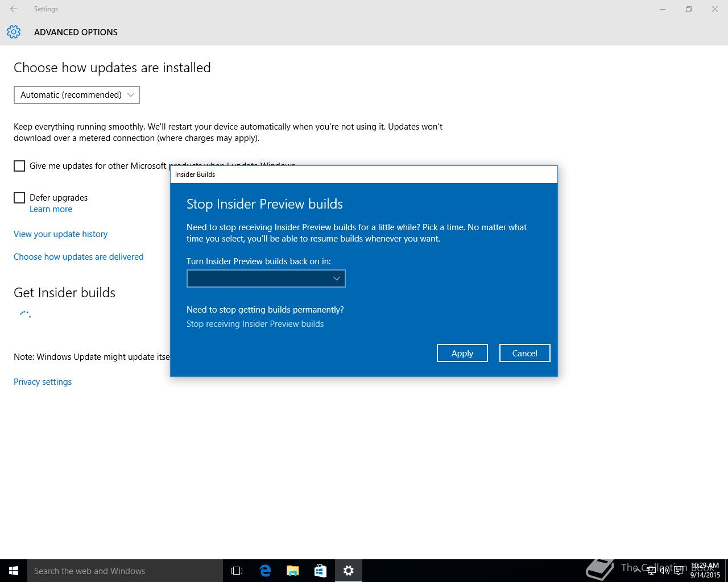Minimize the Settings window
Image resolution: width=728 pixels, height=582 pixels.
pos(663,9)
